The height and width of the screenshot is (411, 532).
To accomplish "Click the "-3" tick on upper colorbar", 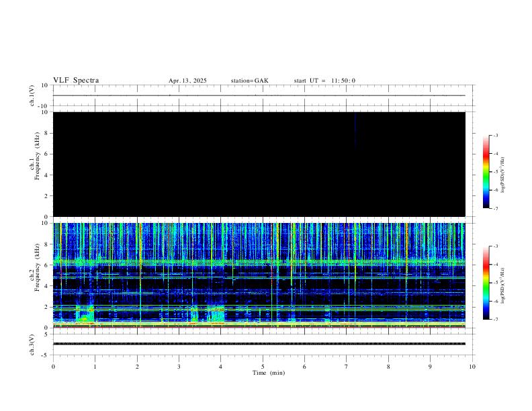I will [496, 135].
